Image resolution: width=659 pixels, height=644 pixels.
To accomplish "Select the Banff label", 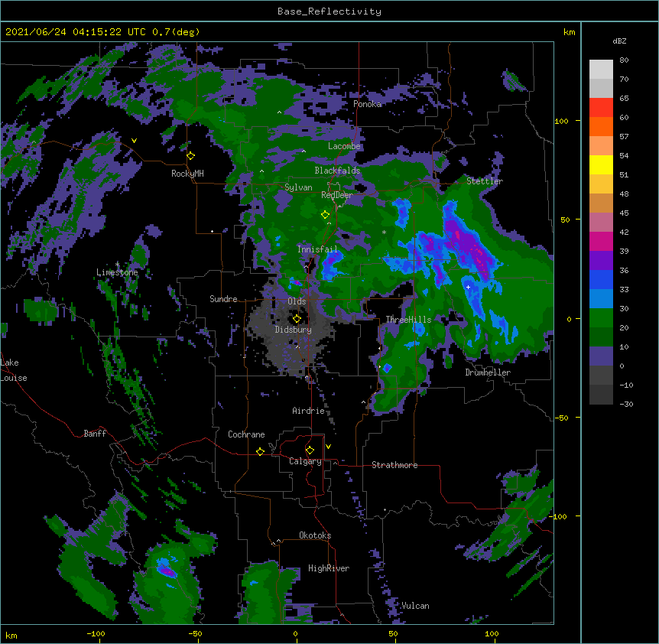I will [95, 434].
